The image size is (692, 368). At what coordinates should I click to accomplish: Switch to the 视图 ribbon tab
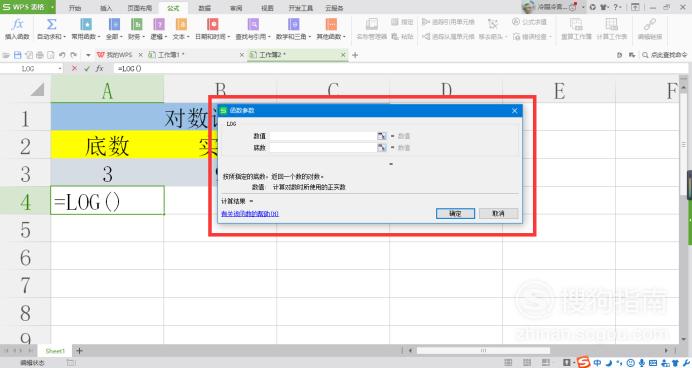pos(267,8)
